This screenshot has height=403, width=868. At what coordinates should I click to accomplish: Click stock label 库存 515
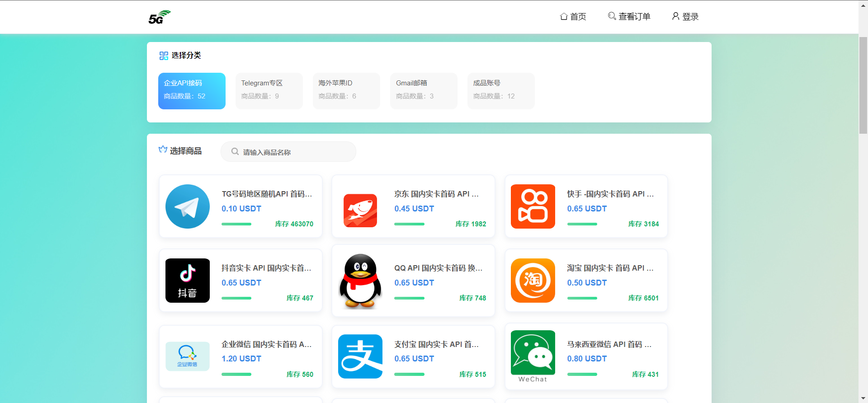tap(472, 375)
